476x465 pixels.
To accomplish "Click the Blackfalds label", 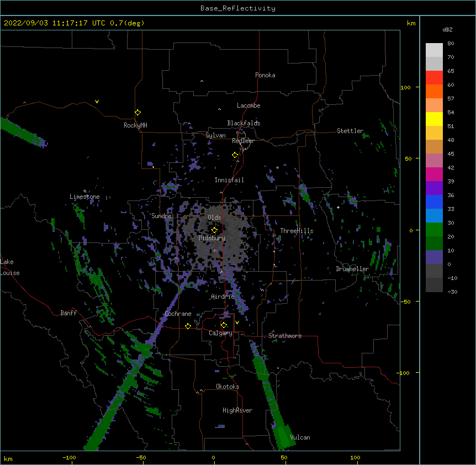I will pos(244,123).
